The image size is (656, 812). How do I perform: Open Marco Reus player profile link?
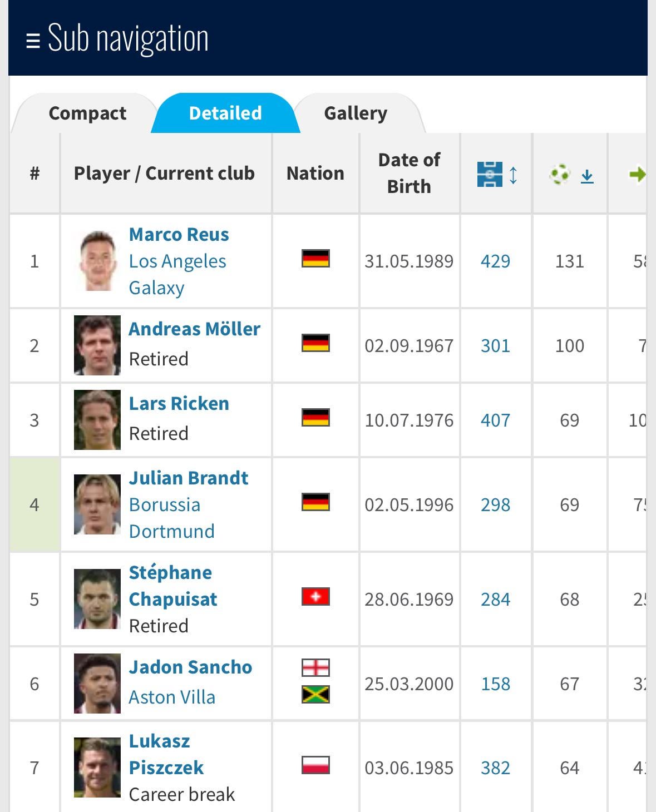[179, 235]
